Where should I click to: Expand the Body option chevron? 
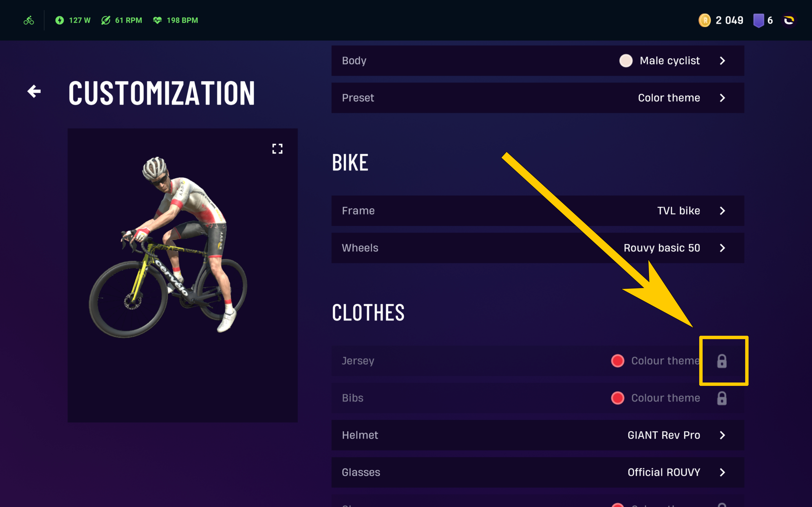coord(722,61)
